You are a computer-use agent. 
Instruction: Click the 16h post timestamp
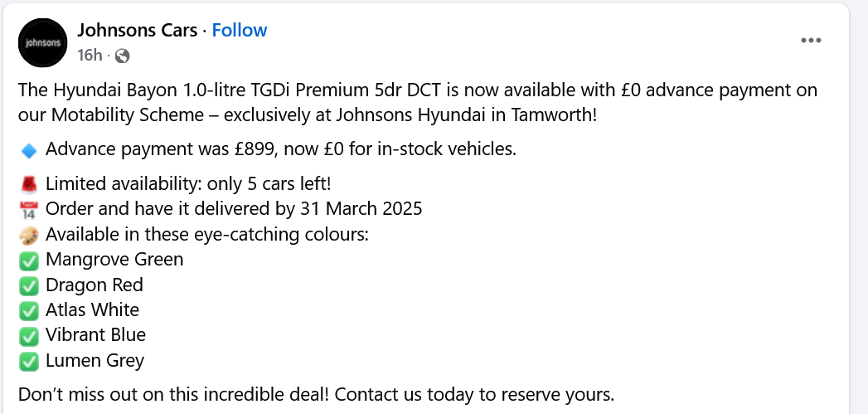89,56
